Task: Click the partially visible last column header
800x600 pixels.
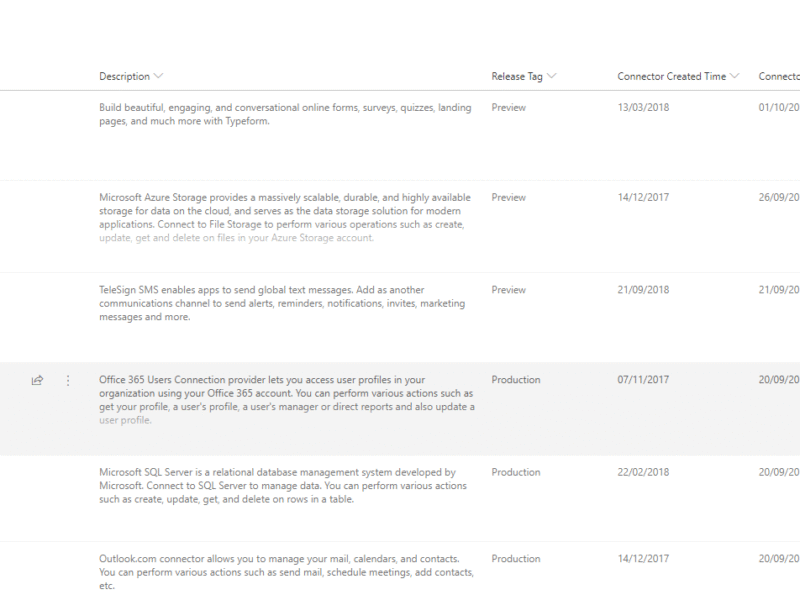Action: click(x=779, y=76)
